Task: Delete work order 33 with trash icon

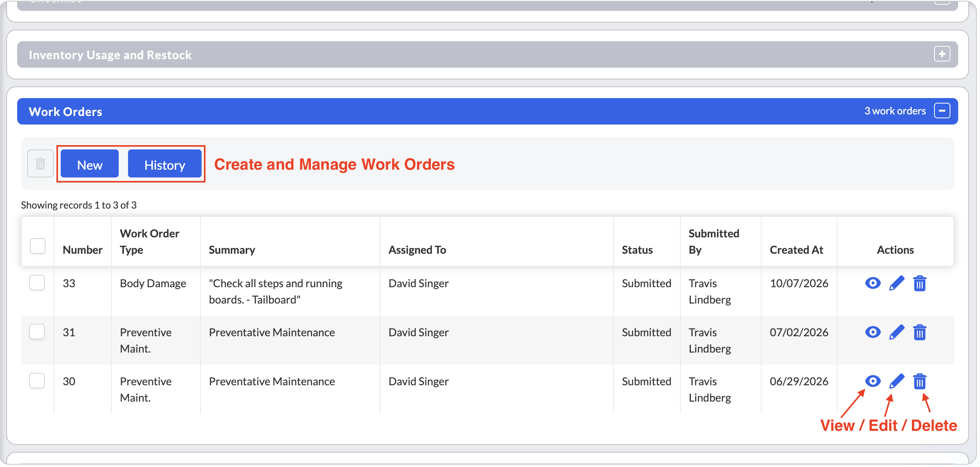Action: point(920,283)
